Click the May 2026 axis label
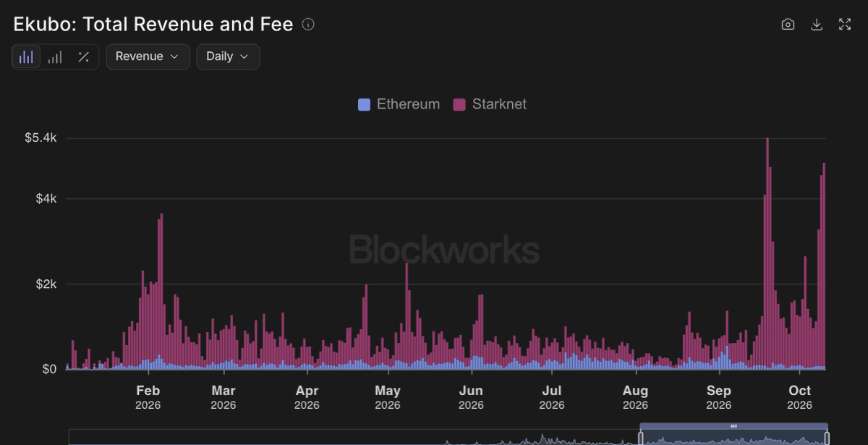The image size is (868, 445). coord(388,397)
